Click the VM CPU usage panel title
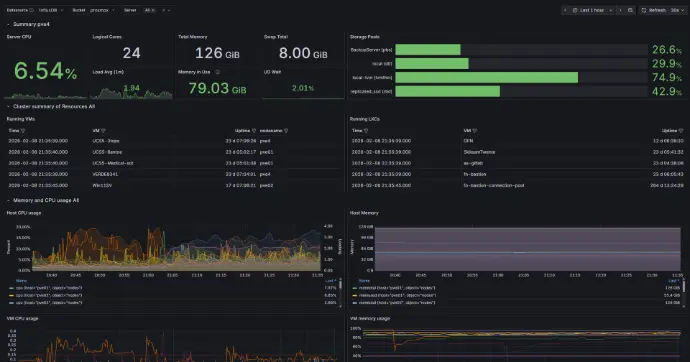 pos(22,318)
